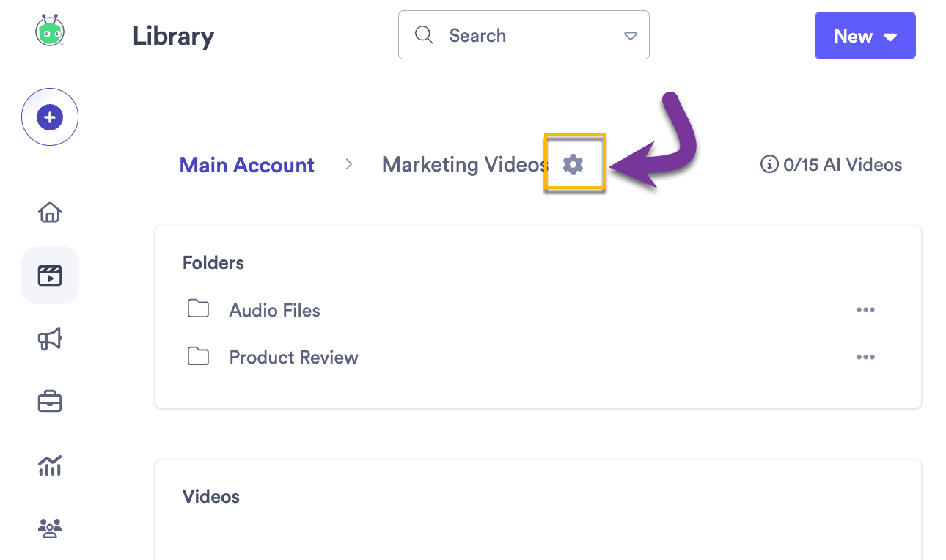Navigate back to Main Account breadcrumb
The image size is (946, 560).
tap(247, 165)
